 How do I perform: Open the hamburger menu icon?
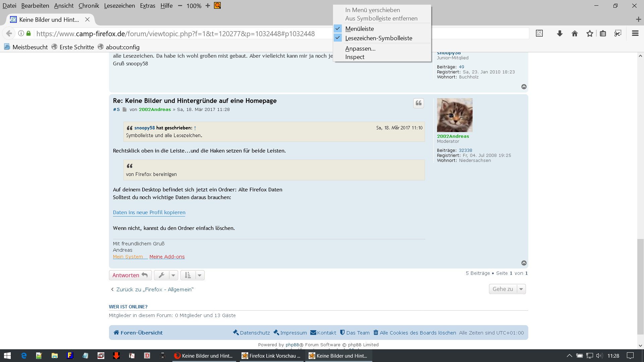(x=635, y=34)
